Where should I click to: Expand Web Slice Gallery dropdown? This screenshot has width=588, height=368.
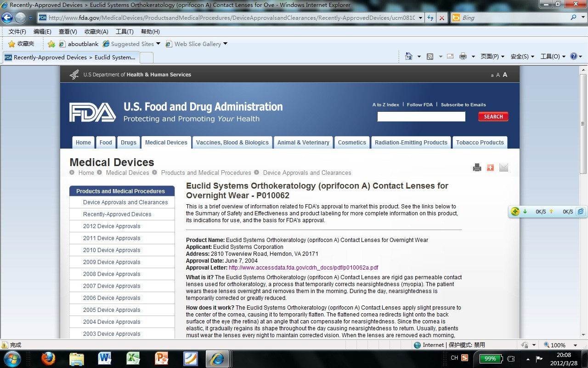(x=225, y=44)
